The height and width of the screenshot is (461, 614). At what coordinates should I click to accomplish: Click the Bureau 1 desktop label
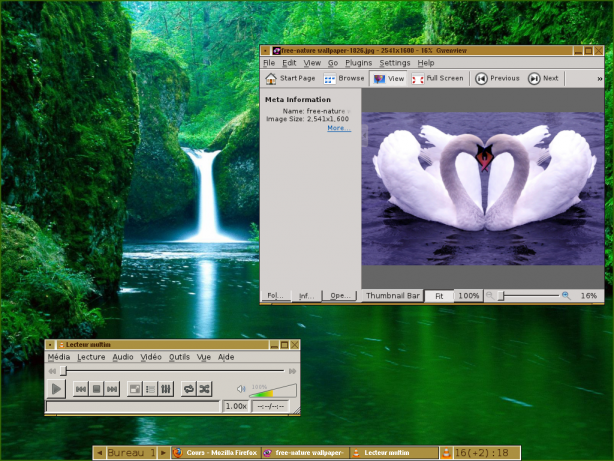(131, 453)
